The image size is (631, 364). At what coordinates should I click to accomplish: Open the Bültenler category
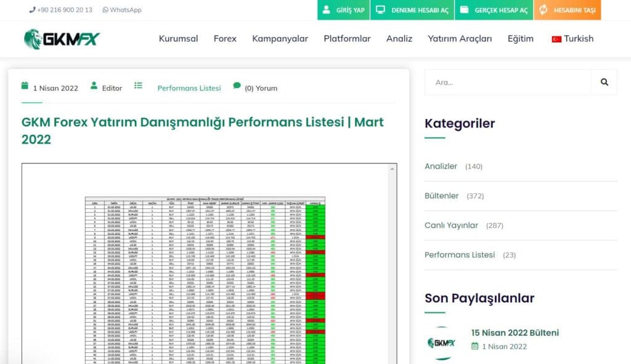coord(441,196)
